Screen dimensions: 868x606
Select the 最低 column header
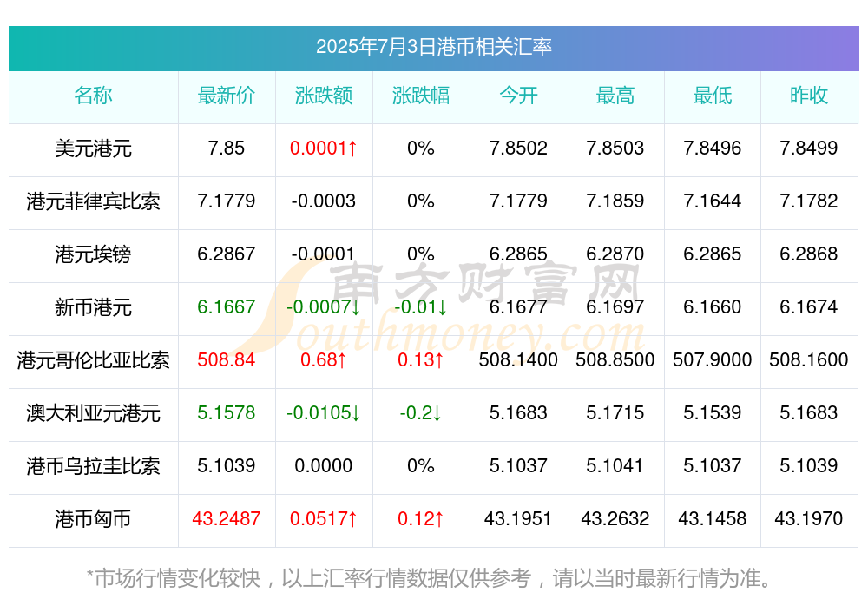pos(713,96)
